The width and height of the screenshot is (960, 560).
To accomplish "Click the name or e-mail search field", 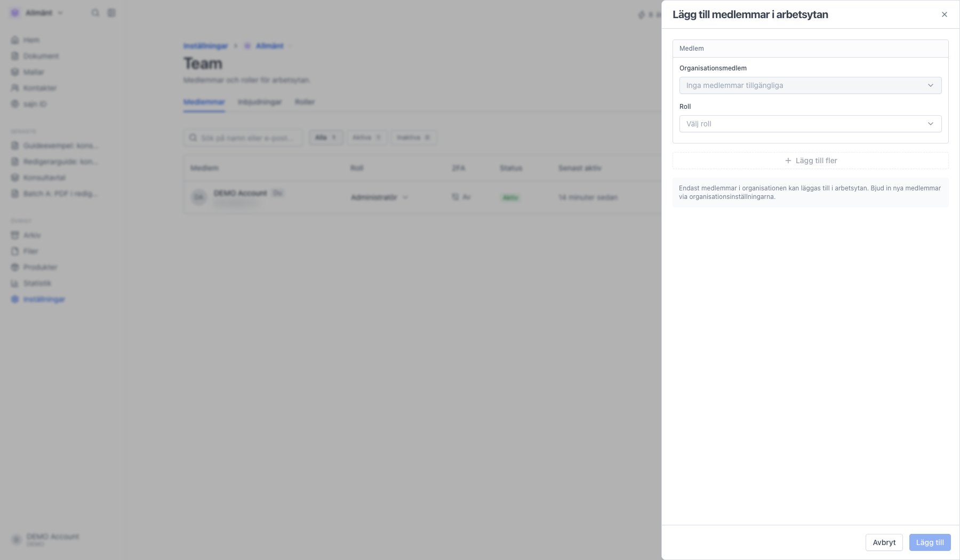I will (243, 138).
